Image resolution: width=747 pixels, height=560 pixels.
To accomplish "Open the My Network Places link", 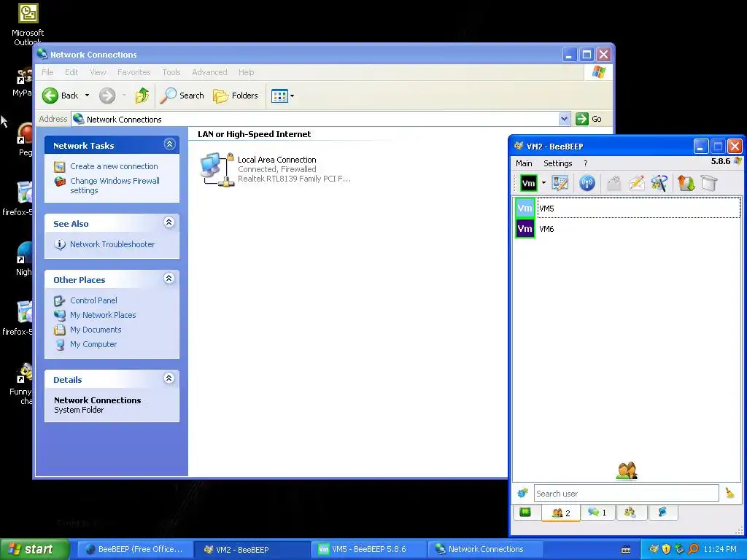I will coord(103,315).
